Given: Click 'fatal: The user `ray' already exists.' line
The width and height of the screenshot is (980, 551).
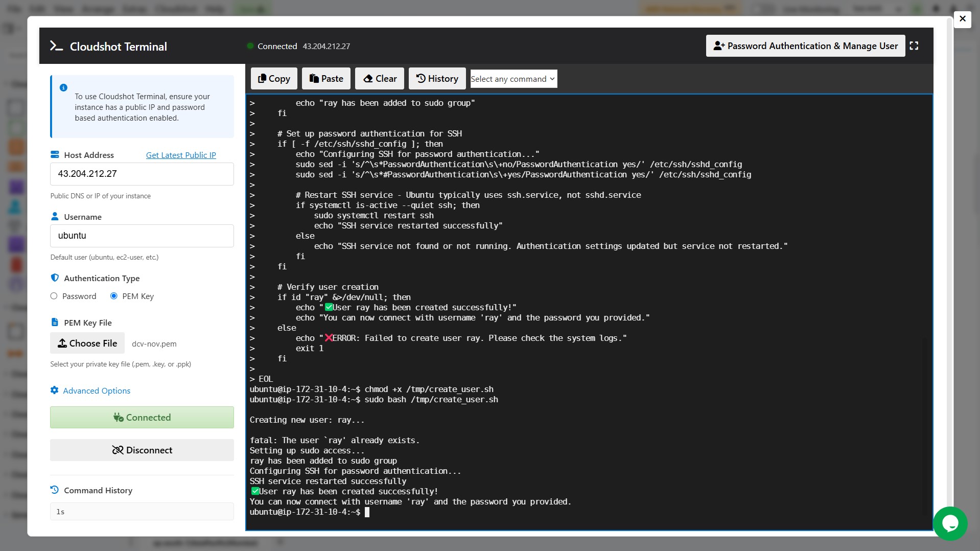Looking at the screenshot, I should tap(335, 441).
